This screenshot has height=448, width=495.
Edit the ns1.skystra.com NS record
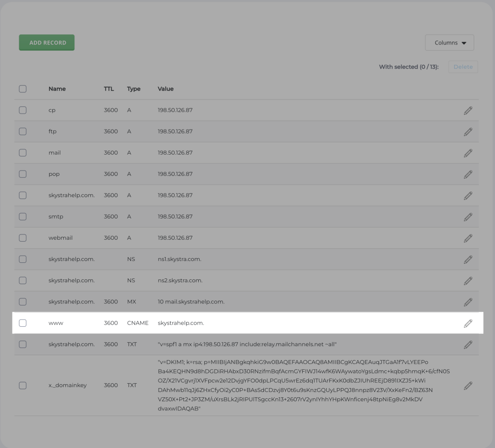467,260
